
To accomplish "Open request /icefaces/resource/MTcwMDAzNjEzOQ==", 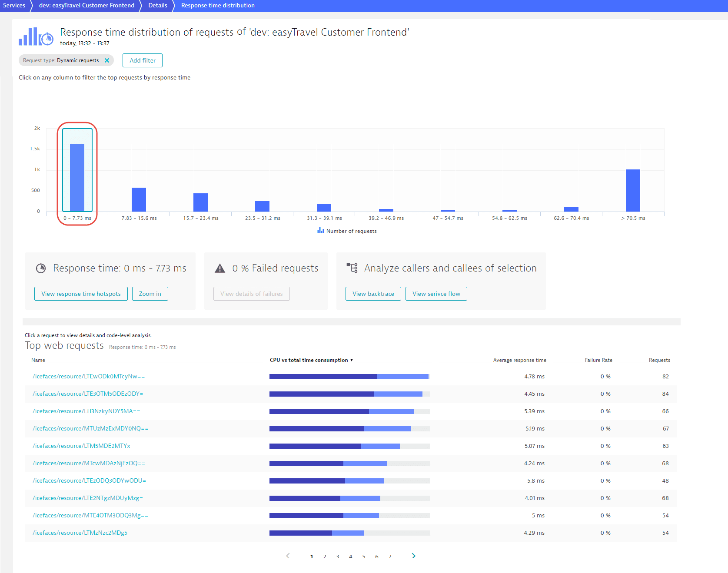I will click(x=89, y=464).
